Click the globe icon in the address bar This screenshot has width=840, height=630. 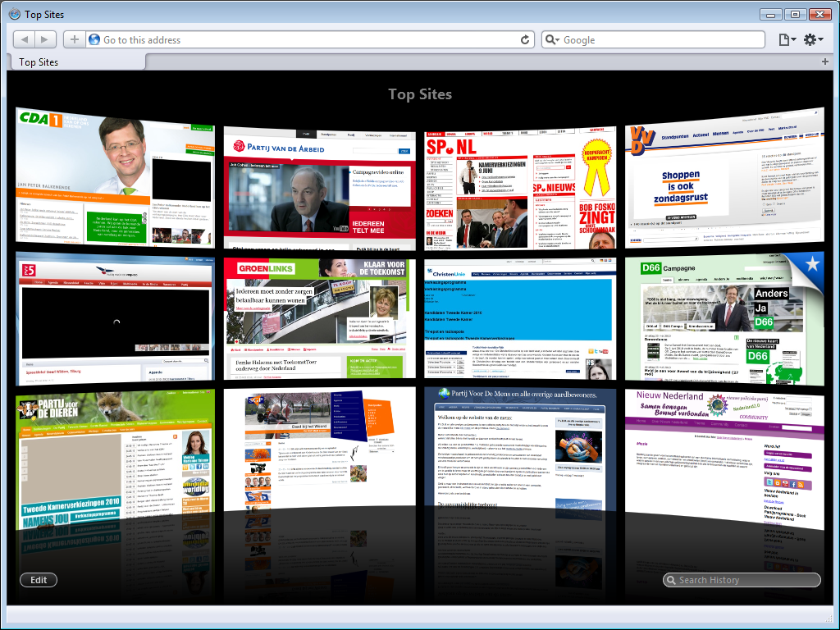click(94, 39)
